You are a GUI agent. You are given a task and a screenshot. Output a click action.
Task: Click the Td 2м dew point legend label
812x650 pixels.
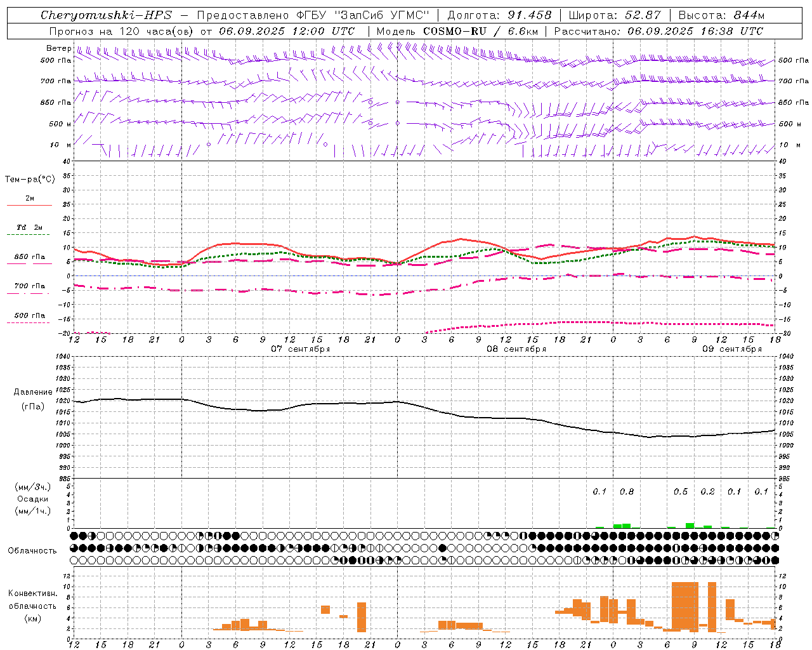click(x=29, y=227)
